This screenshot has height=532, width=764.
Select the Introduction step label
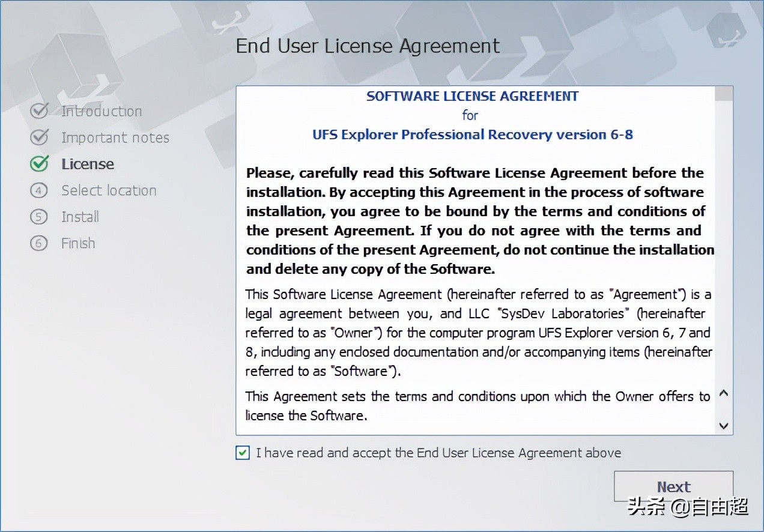(102, 111)
